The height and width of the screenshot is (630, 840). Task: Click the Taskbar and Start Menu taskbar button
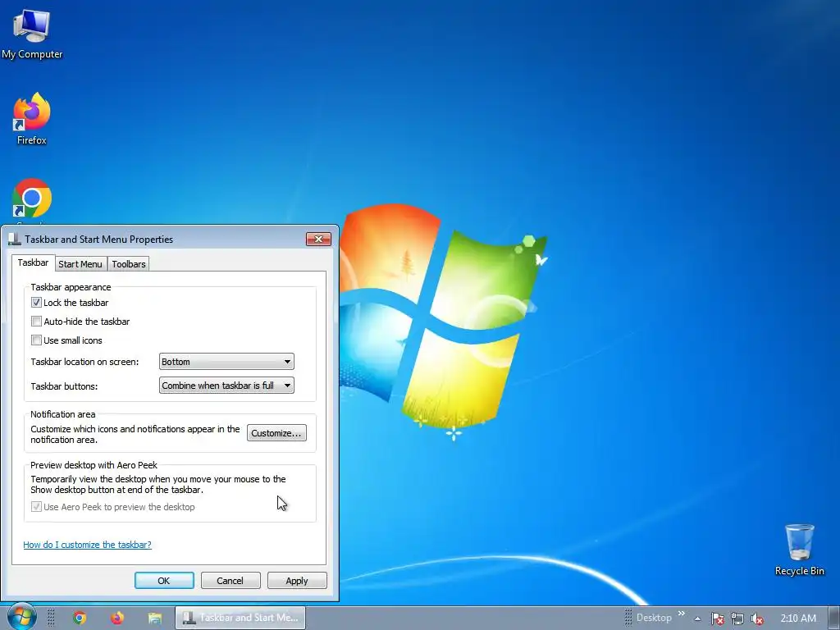pos(240,618)
